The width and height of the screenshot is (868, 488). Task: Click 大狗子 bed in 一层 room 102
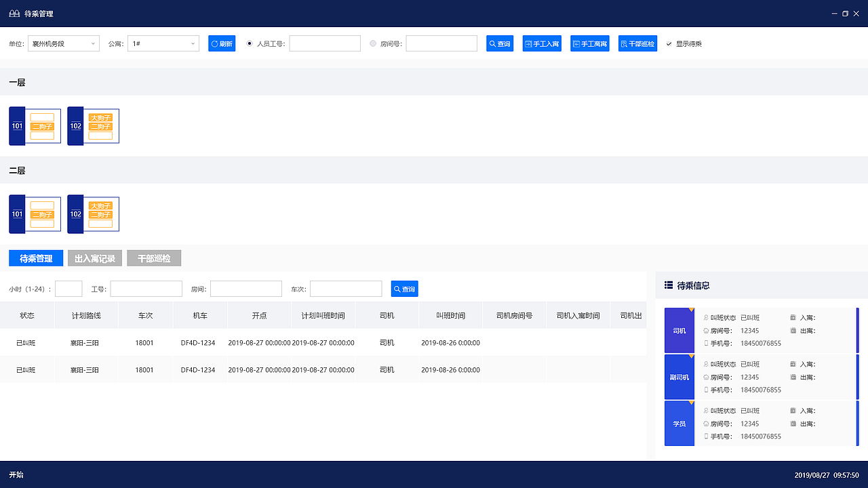(100, 117)
